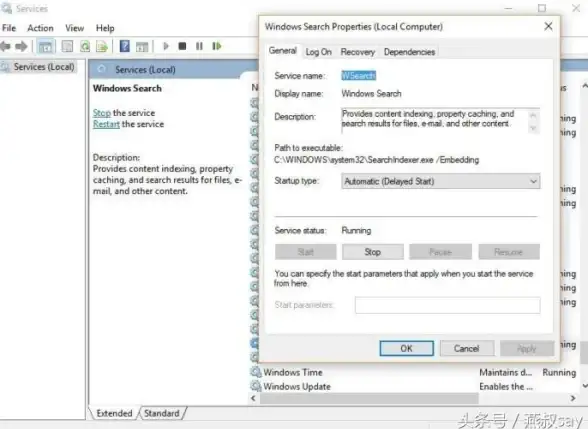Select the Standard view tab
Image resolution: width=588 pixels, height=429 pixels.
point(162,413)
